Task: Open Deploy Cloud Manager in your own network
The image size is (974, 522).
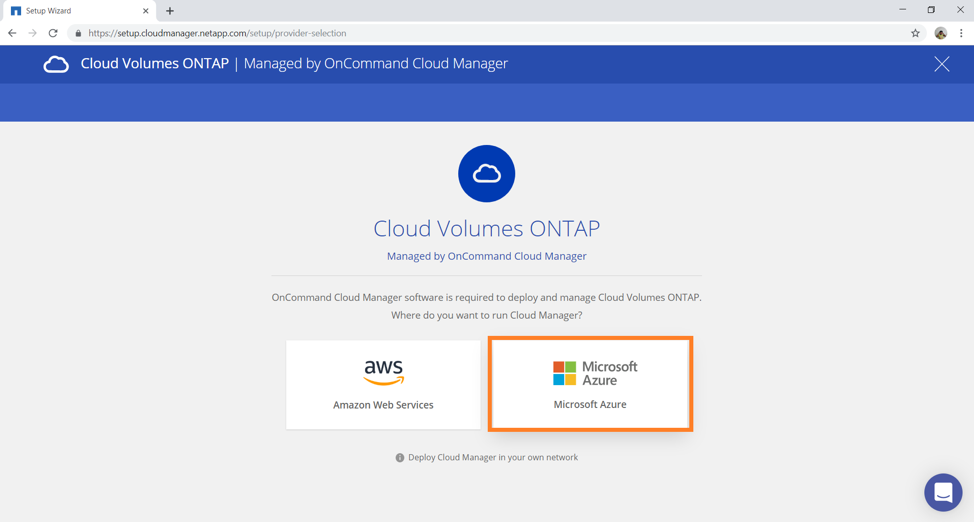Action: [492, 458]
